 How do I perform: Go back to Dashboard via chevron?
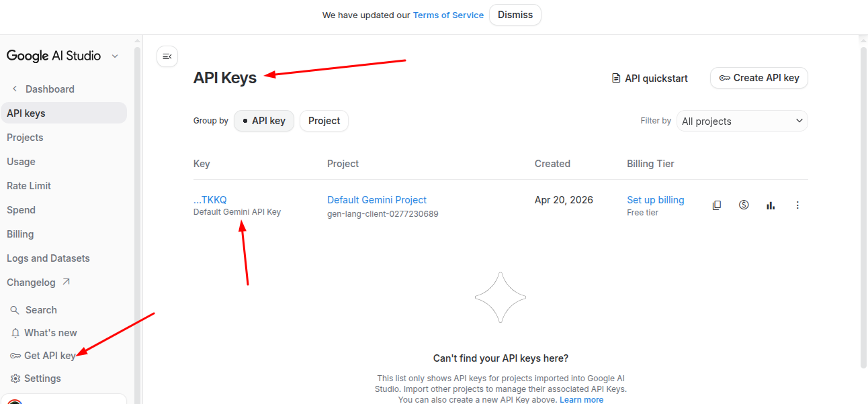[x=15, y=89]
